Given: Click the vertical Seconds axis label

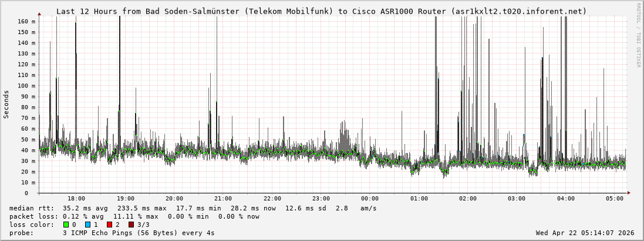Looking at the screenshot, I should click(x=6, y=105).
